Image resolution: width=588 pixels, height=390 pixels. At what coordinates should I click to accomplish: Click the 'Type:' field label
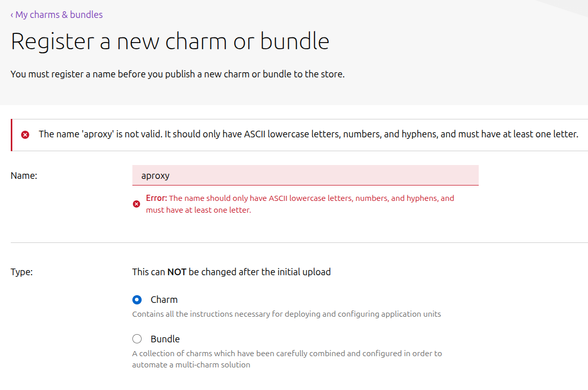click(x=22, y=272)
